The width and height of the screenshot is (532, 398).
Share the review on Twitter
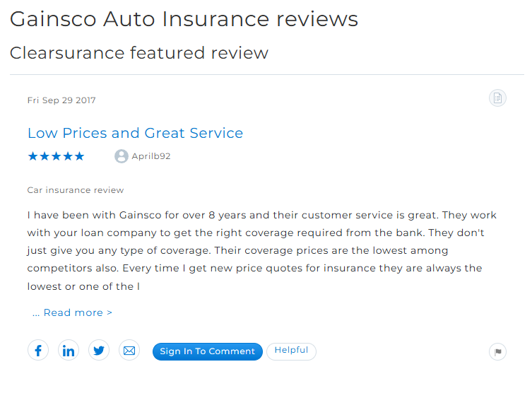coord(99,351)
